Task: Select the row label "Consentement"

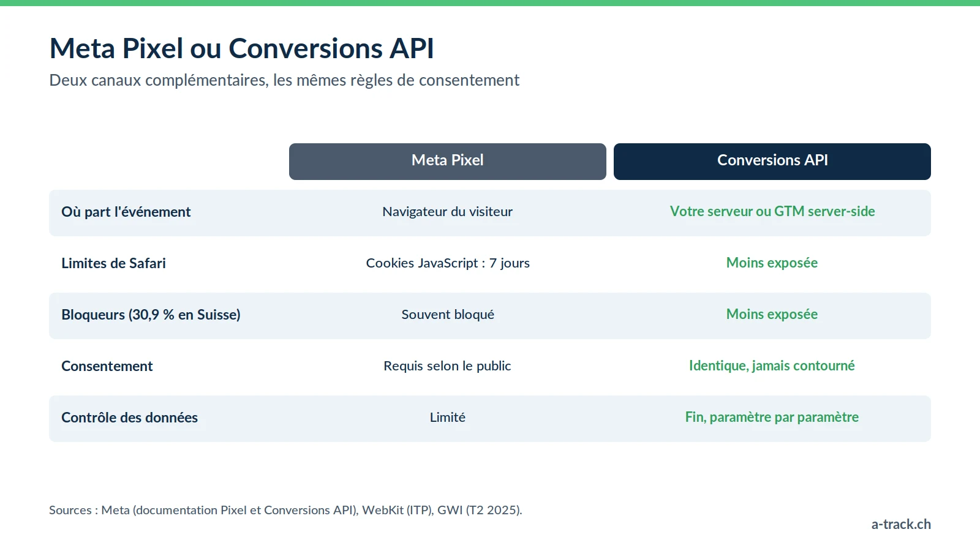Action: pyautogui.click(x=107, y=366)
